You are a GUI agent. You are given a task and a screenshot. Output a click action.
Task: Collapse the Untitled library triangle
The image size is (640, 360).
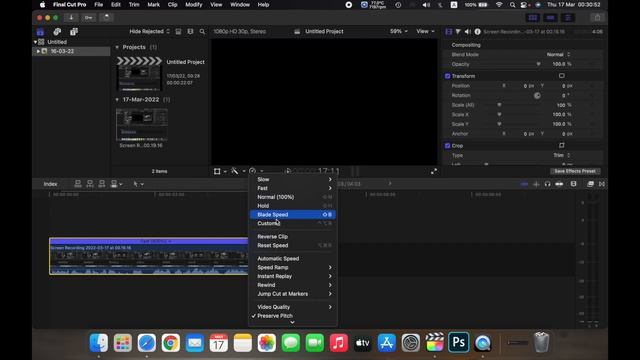[x=35, y=42]
